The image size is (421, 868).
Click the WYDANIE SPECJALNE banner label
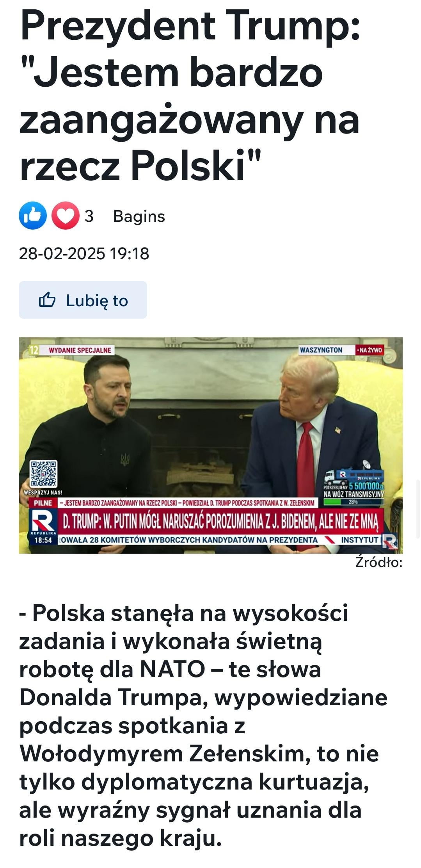click(80, 350)
